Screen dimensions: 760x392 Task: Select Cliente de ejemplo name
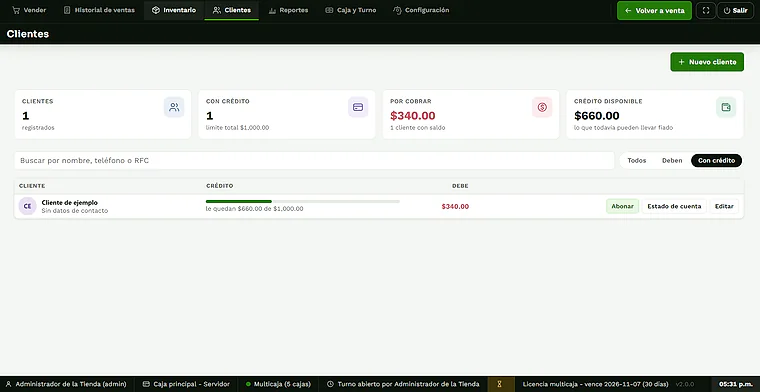tap(70, 203)
